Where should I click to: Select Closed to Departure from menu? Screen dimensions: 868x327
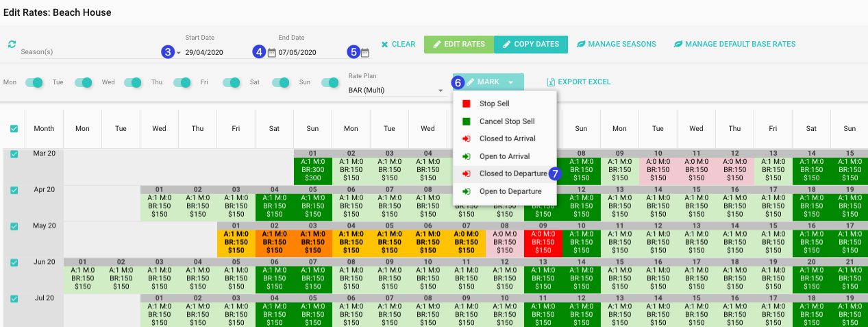click(x=512, y=173)
